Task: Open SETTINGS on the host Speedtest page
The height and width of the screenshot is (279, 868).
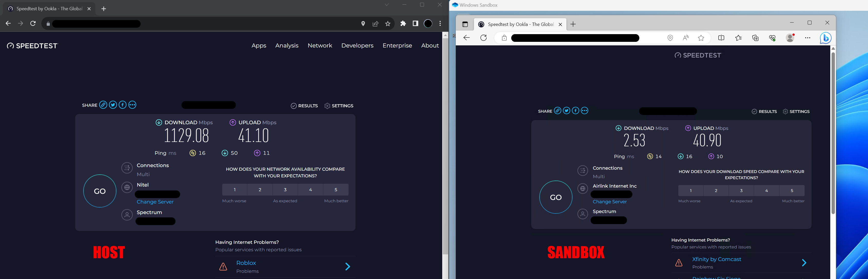Action: 339,106
